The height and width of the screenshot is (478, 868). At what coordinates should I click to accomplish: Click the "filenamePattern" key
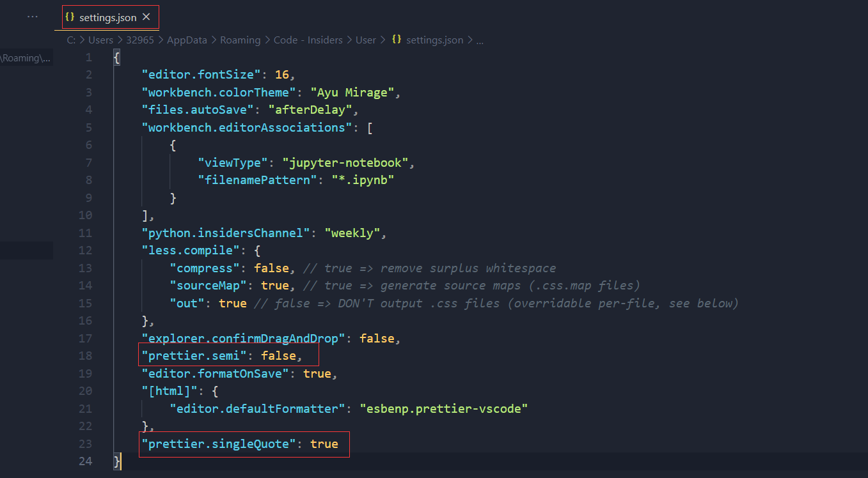pos(258,180)
